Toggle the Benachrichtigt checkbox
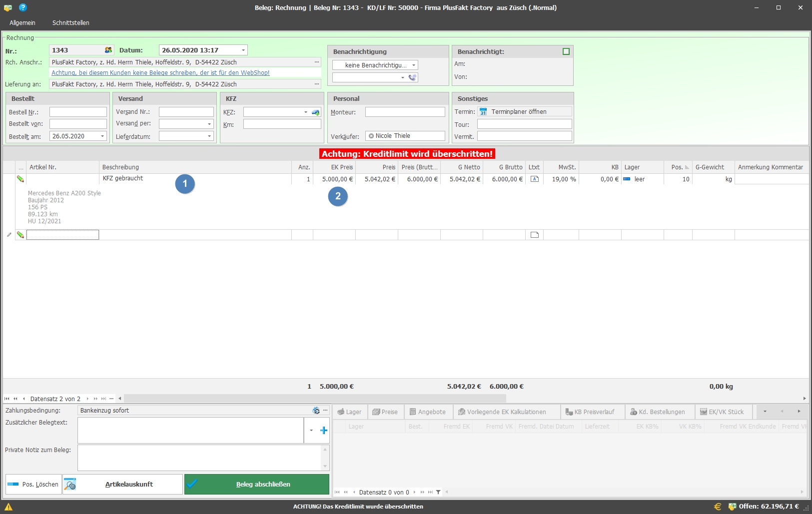812x514 pixels. point(566,51)
